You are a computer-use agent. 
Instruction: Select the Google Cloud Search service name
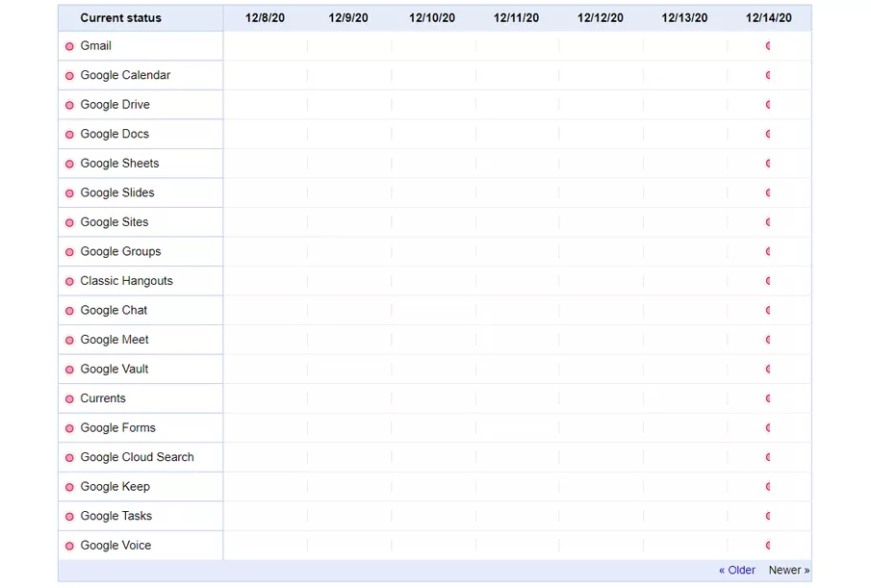(x=137, y=458)
